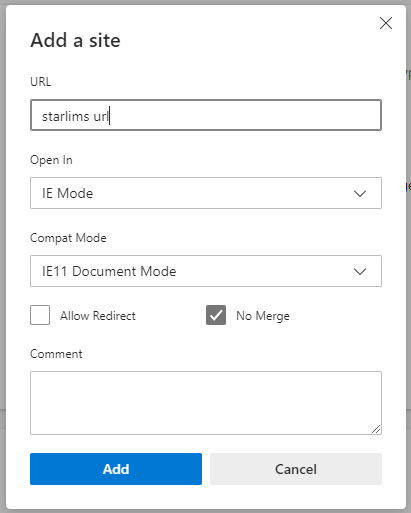Click the URL input field
Viewport: 411px width, 513px height.
click(206, 115)
